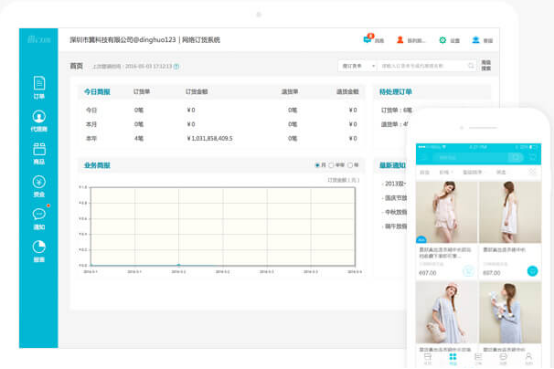The height and width of the screenshot is (369, 554).
Task: Open the agent/customer sidebar person icon
Action: point(39,116)
